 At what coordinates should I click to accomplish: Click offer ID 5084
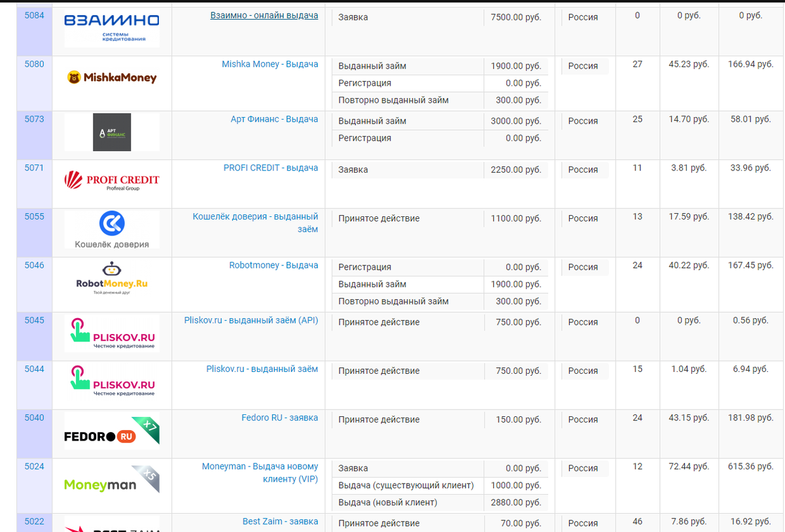34,15
